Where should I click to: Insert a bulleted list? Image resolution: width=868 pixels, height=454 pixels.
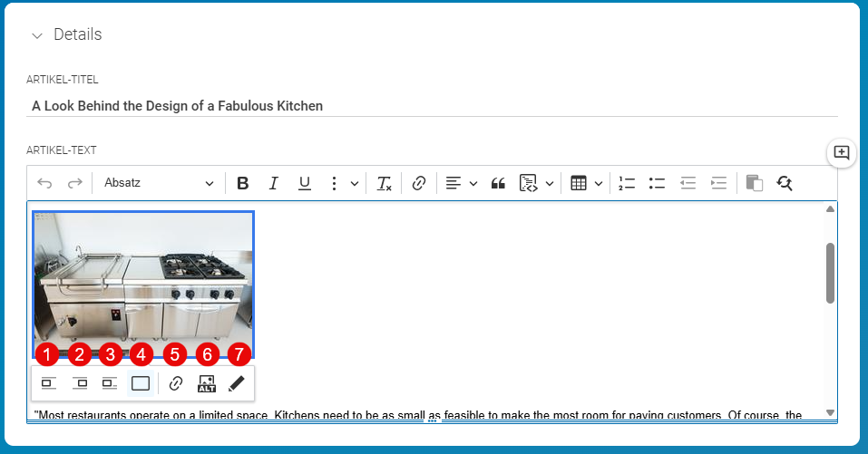click(x=657, y=183)
